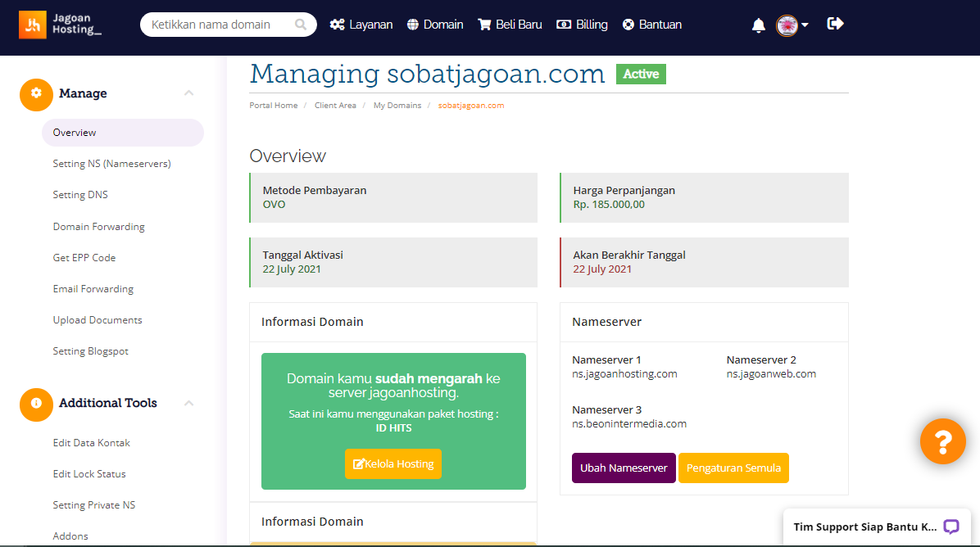Go to Portal Home breadcrumb
Viewport: 980px width, 547px height.
(274, 106)
